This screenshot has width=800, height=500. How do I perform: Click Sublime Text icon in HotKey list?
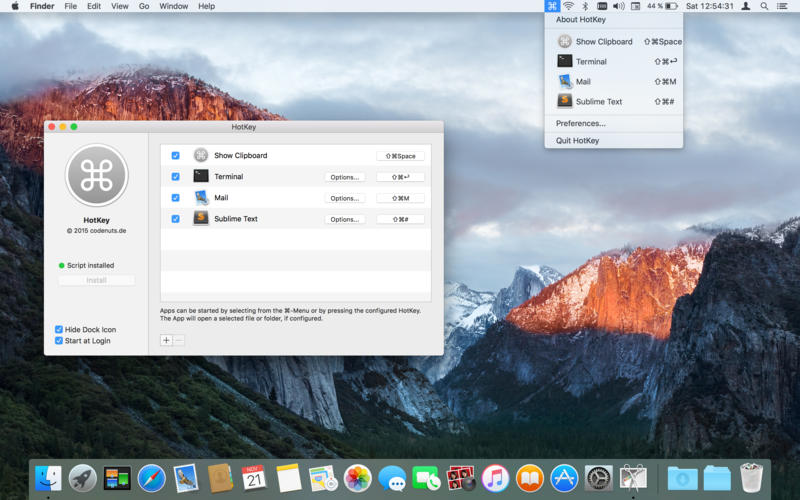pyautogui.click(x=201, y=218)
